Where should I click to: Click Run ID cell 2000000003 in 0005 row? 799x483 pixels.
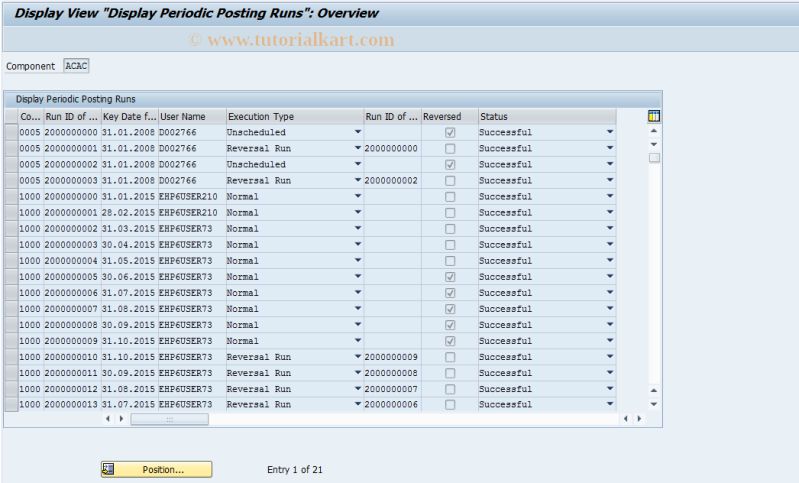pos(71,180)
